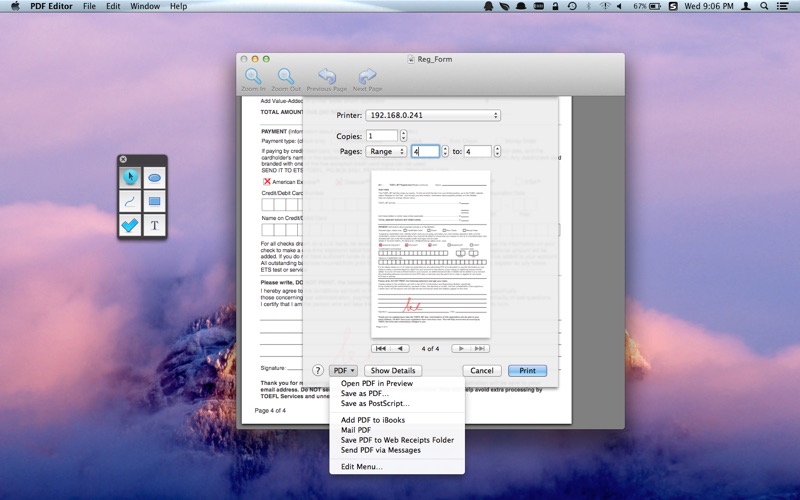Viewport: 800px width, 500px height.
Task: Click the Time Machine menu bar icon
Action: click(572, 6)
